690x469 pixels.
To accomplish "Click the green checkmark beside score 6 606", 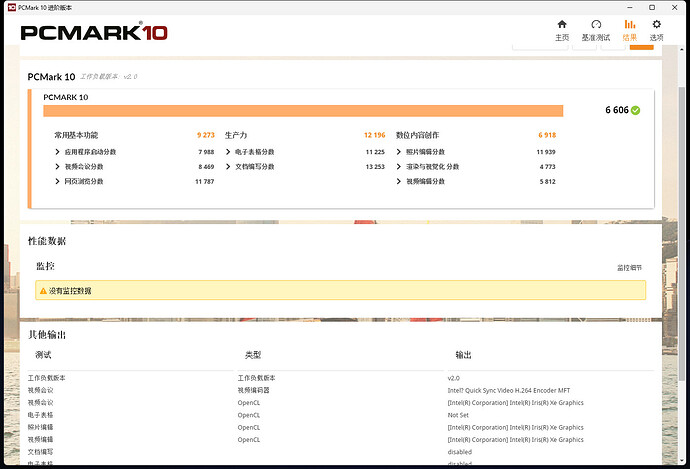I will coord(636,110).
